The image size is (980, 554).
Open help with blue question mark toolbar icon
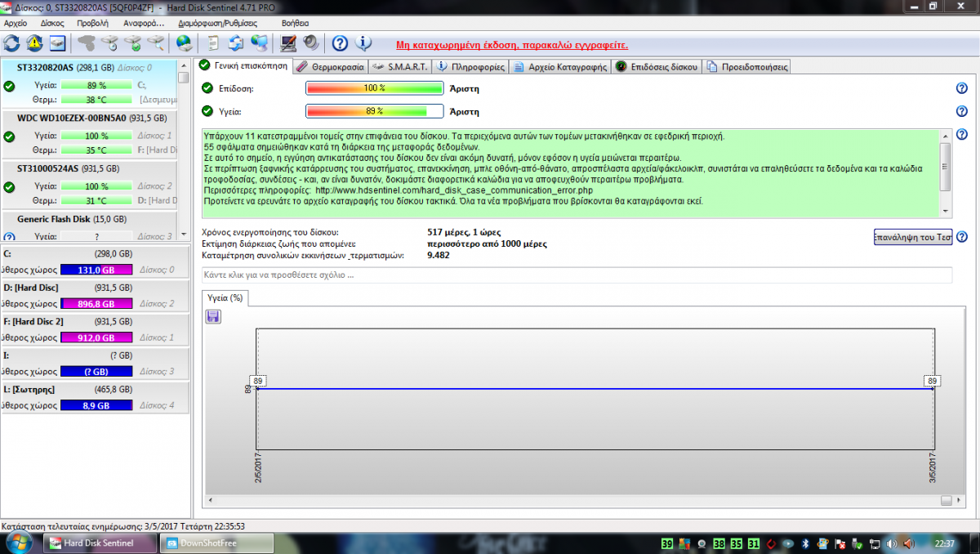click(x=341, y=42)
